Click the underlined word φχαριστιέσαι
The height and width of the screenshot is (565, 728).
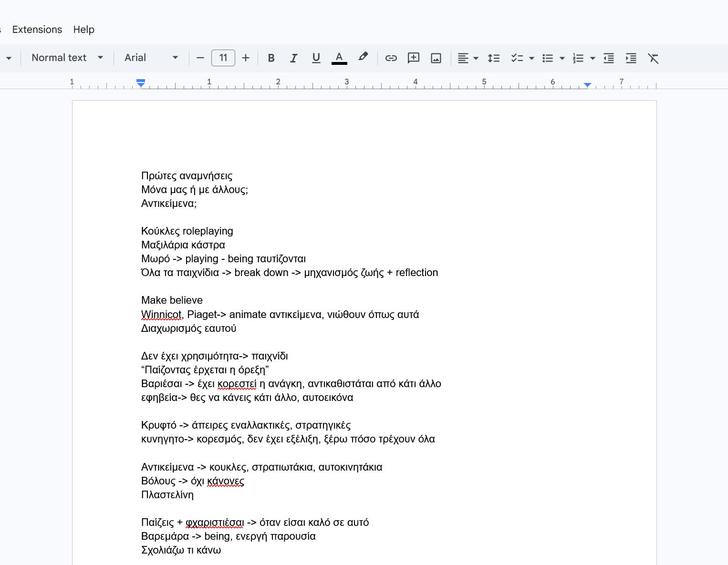pos(215,523)
